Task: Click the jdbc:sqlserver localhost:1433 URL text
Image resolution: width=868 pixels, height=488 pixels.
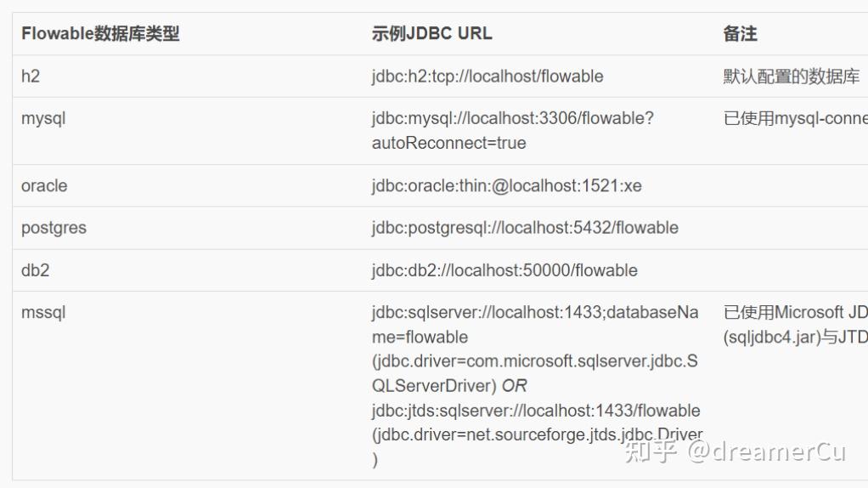Action: point(534,313)
